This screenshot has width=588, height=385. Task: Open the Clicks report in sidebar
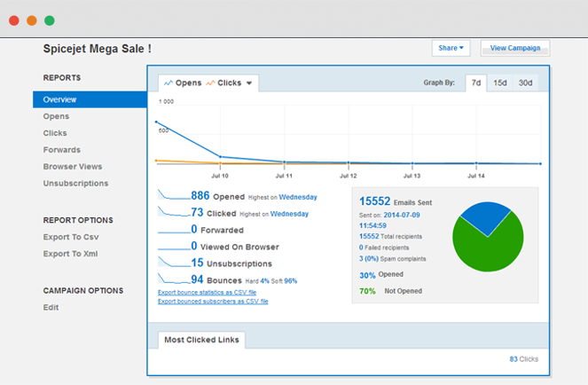(x=55, y=133)
